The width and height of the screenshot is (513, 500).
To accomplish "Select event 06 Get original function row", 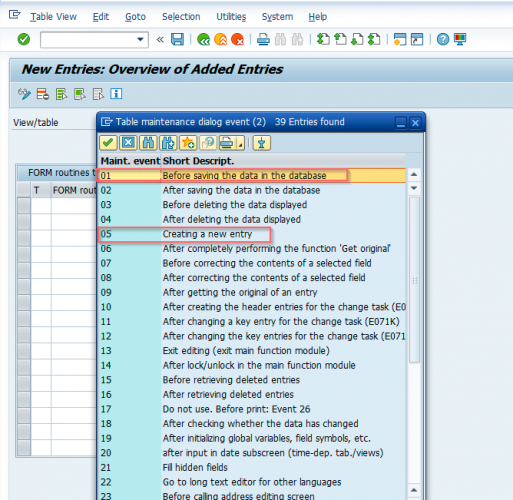I will (x=252, y=248).
